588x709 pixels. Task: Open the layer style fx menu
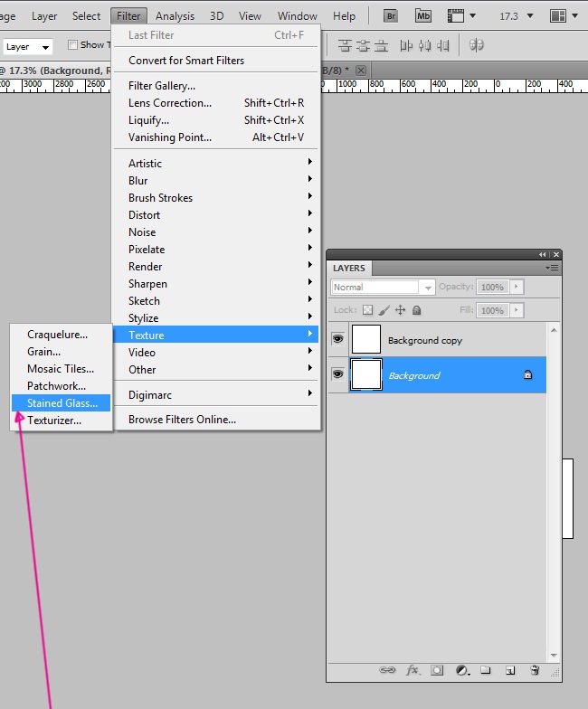[413, 670]
